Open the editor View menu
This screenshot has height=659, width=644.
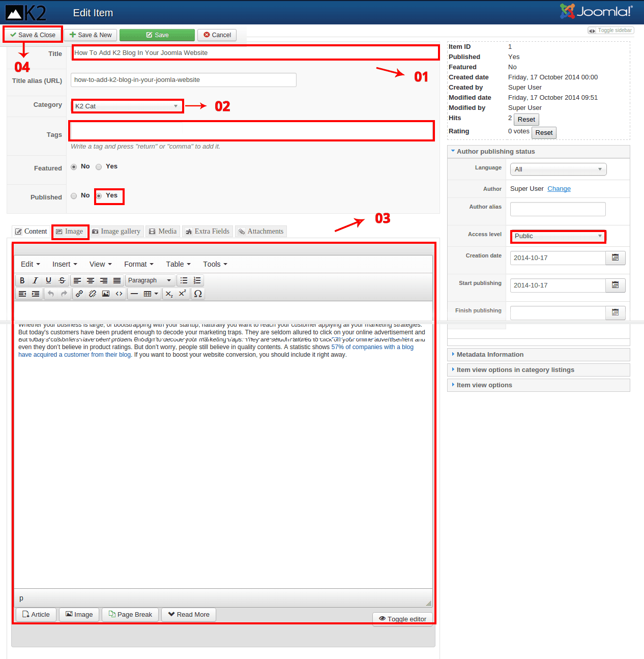(101, 264)
